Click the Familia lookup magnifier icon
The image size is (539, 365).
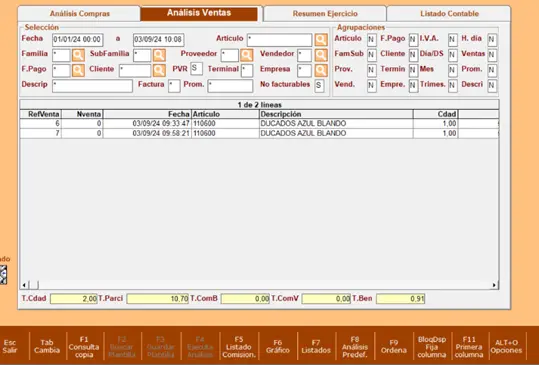tap(78, 55)
